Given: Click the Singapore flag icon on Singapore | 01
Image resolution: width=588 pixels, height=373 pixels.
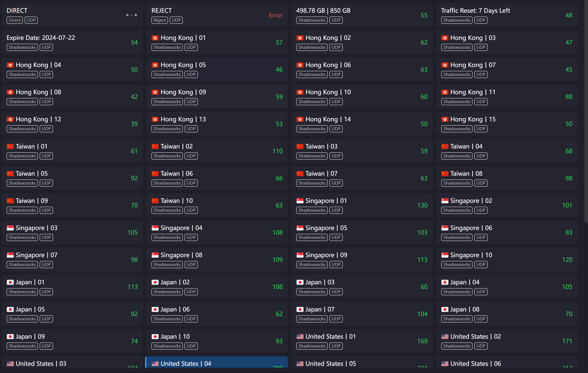Looking at the screenshot, I should (300, 201).
